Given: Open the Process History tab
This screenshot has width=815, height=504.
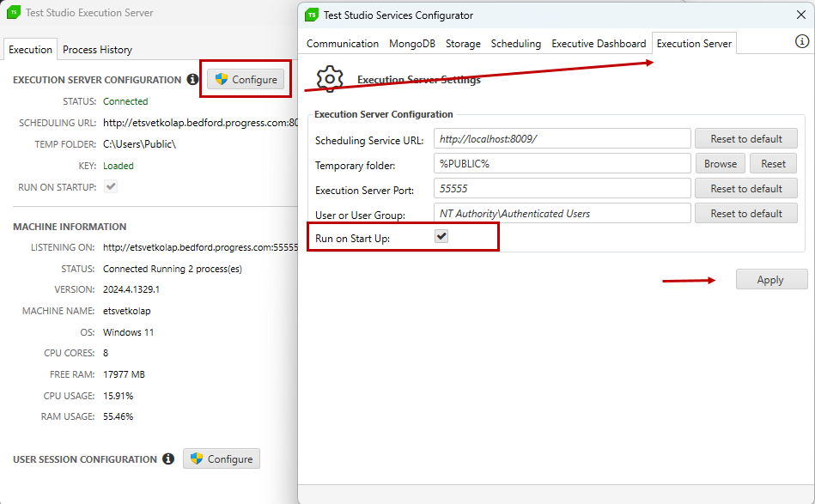Looking at the screenshot, I should coord(97,49).
